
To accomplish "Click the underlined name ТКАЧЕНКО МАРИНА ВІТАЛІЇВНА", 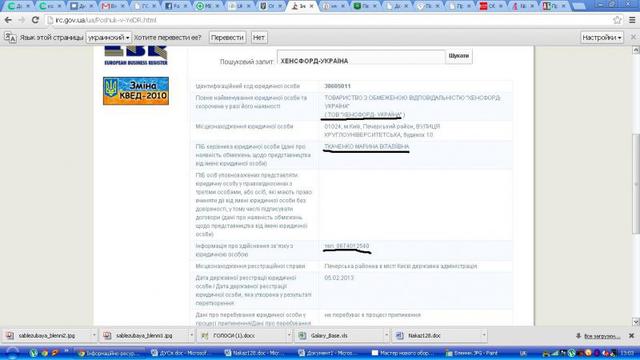I will click(x=367, y=147).
